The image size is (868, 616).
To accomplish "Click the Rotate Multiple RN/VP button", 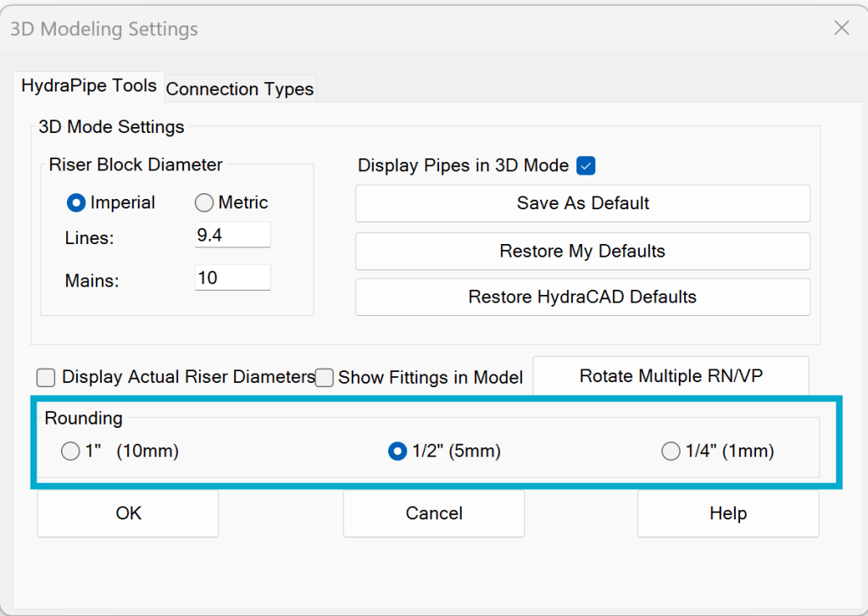I will point(671,376).
